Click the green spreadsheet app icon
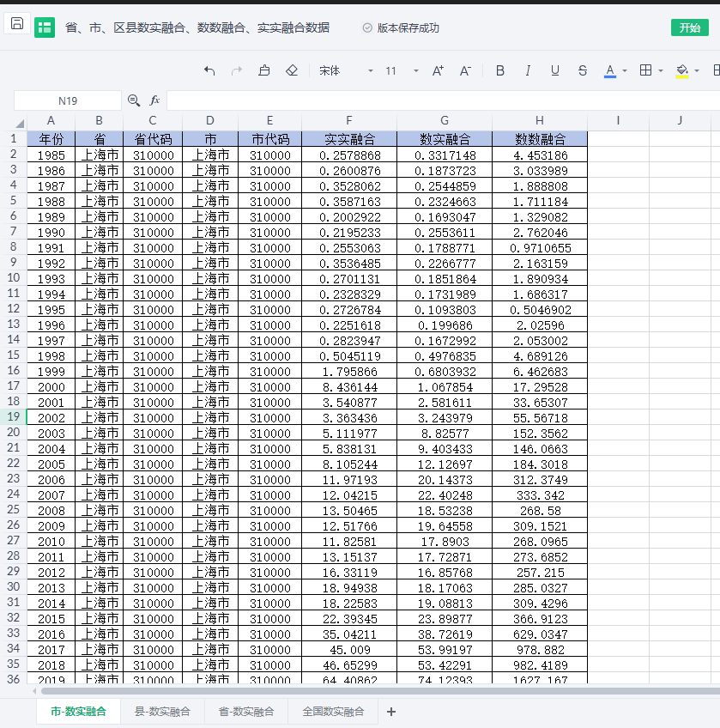 45,27
